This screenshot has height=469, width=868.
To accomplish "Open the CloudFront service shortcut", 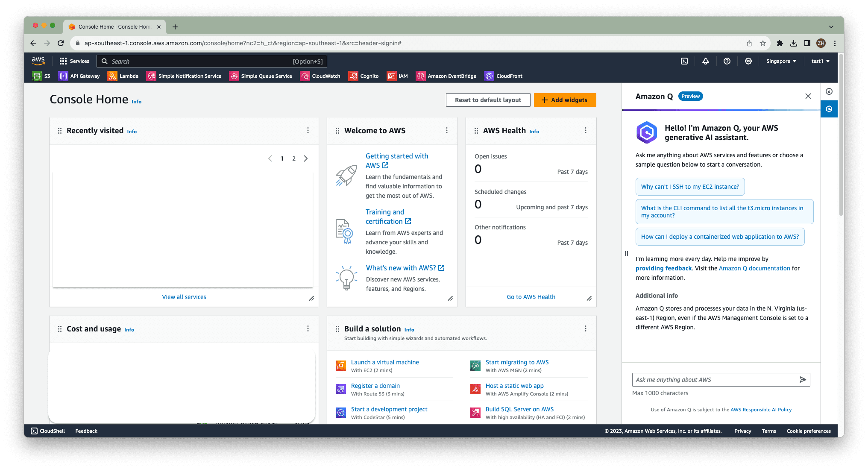I will pos(503,76).
